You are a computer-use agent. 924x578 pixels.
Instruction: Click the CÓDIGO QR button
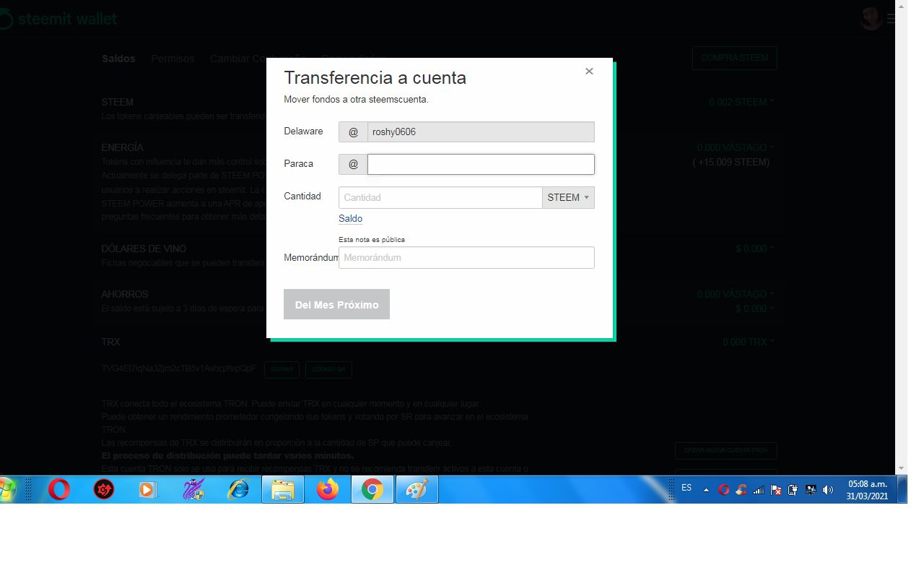click(328, 369)
